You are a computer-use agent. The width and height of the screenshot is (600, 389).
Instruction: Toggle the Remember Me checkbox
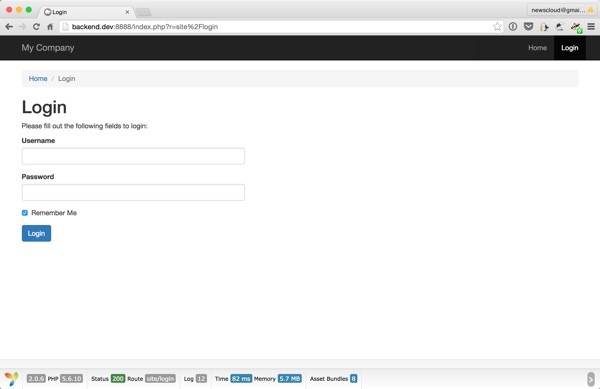25,213
